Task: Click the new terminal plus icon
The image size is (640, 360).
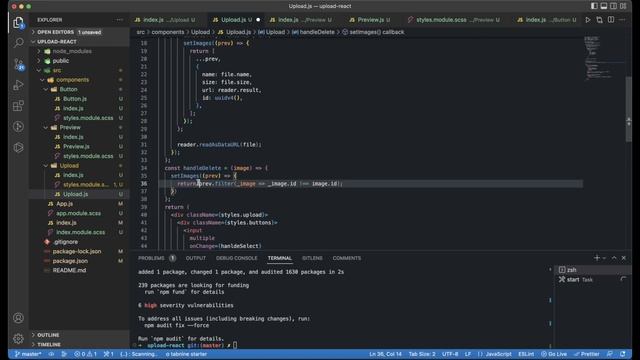Action: point(597,258)
